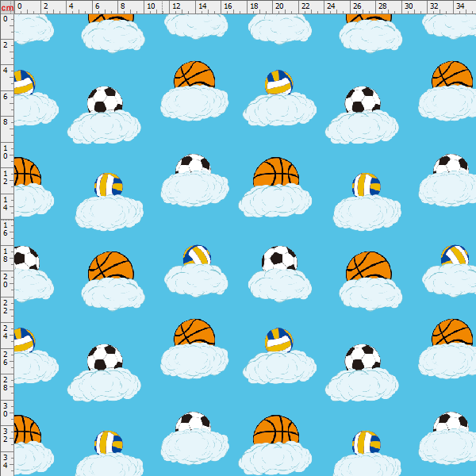Click the 34 mark on horizontal ruler
The width and height of the screenshot is (476, 476).
[x=460, y=6]
